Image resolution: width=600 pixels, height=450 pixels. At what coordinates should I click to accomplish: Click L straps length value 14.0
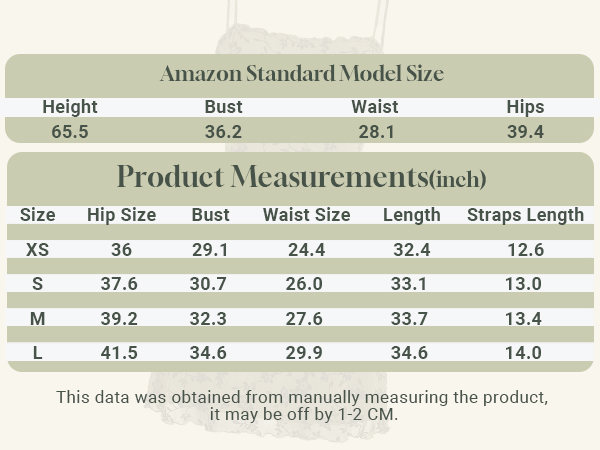523,353
